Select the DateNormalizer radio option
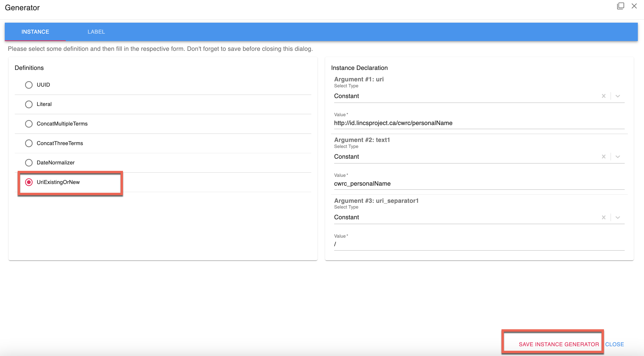Image resolution: width=644 pixels, height=356 pixels. pos(29,163)
